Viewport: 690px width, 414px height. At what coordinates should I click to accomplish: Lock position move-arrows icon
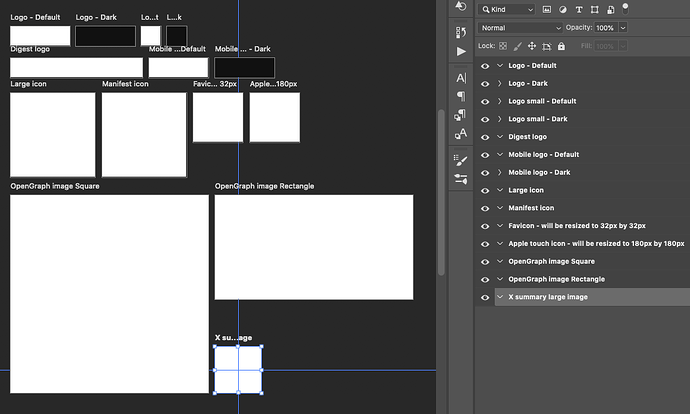click(532, 46)
